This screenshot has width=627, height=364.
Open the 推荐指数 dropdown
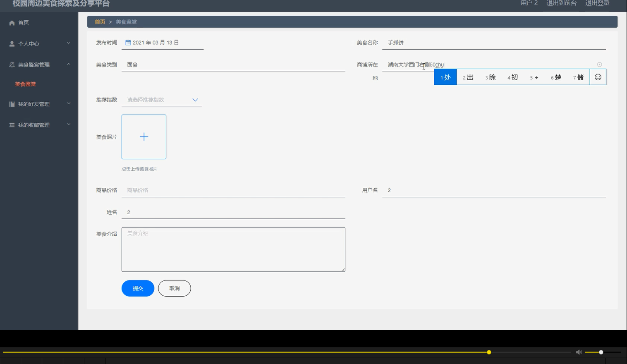tap(162, 100)
